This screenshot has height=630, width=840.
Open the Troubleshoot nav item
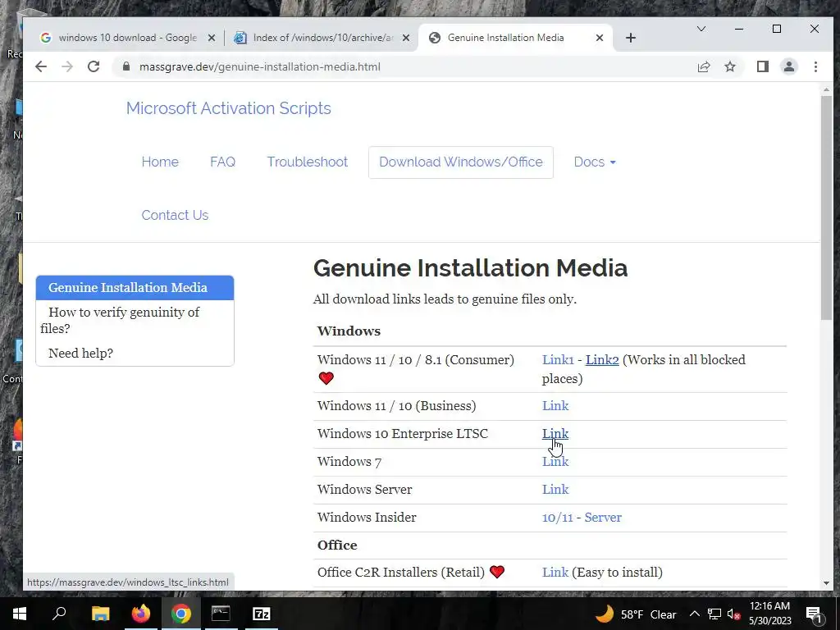click(308, 162)
